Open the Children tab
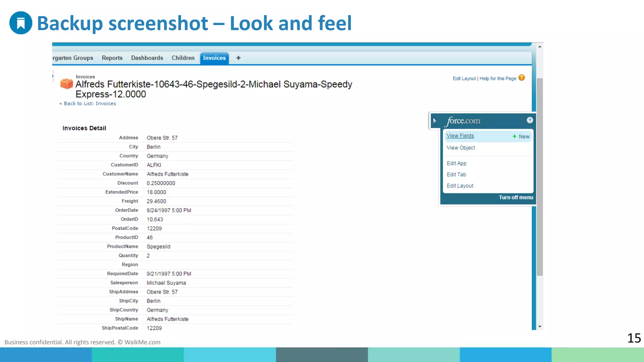Image resolution: width=644 pixels, height=362 pixels. tap(183, 58)
